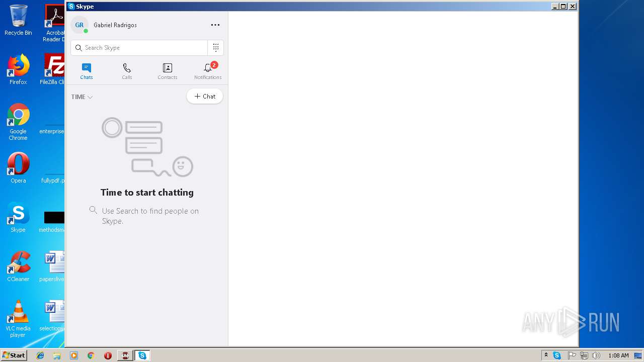Open Acrobat Reader desktop shortcut
644x362 pixels.
pos(54,23)
